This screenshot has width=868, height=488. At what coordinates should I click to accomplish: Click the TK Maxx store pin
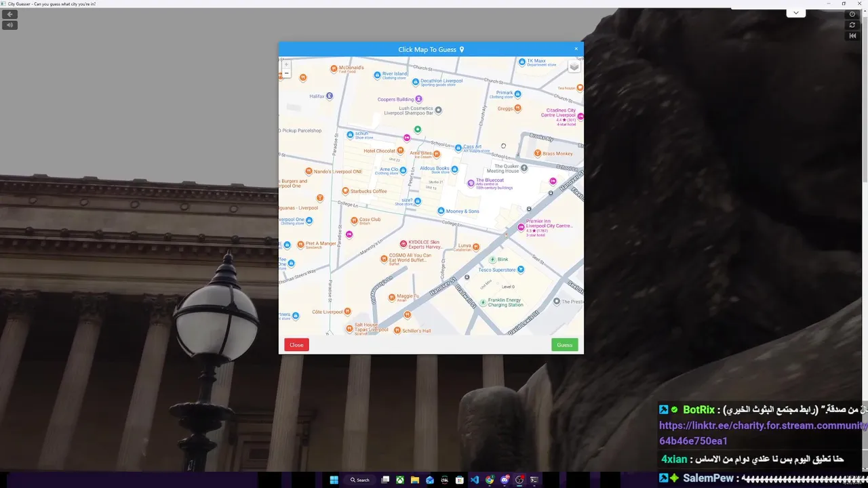pyautogui.click(x=522, y=62)
